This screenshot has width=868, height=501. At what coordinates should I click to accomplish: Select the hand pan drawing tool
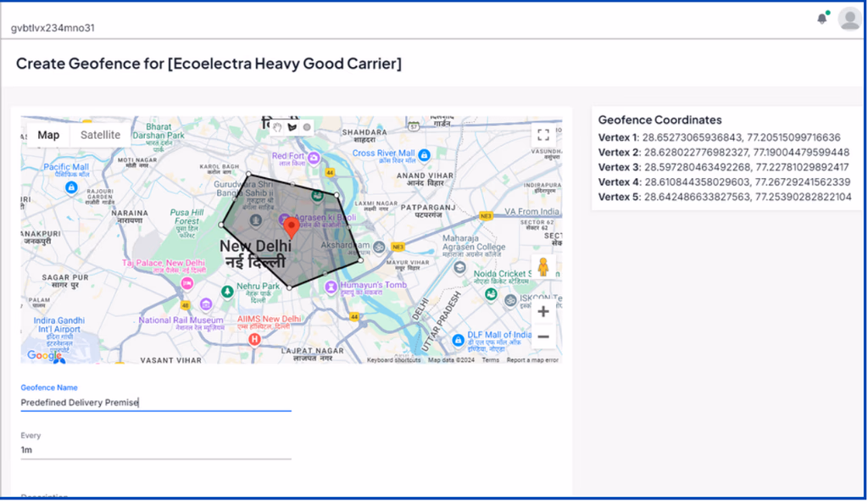point(277,127)
